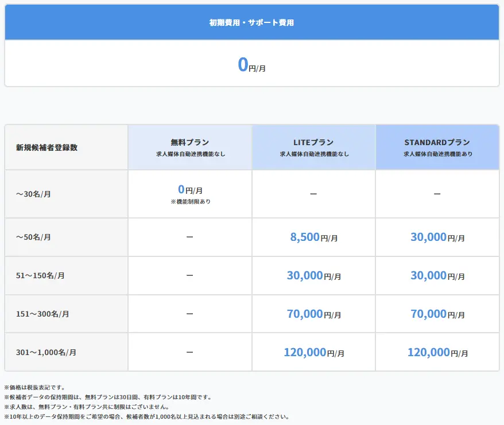This screenshot has width=504, height=425.
Task: Click the 無料プラン column header
Action: click(x=190, y=147)
